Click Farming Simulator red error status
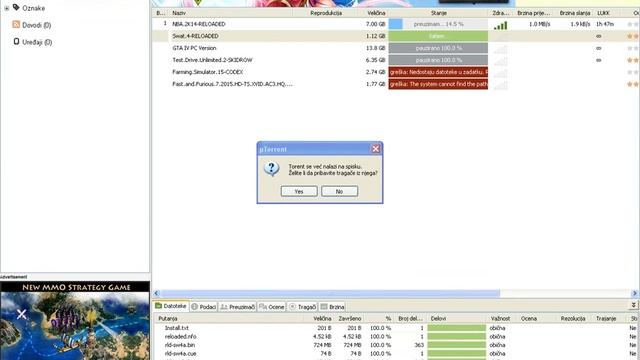This screenshot has height=360, width=640. (438, 72)
